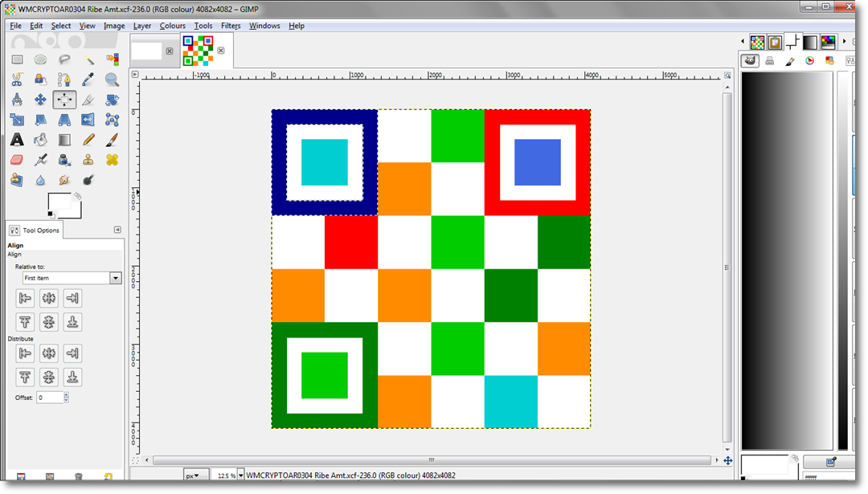Select the Text tool
This screenshot has width=868, height=494.
(17, 140)
